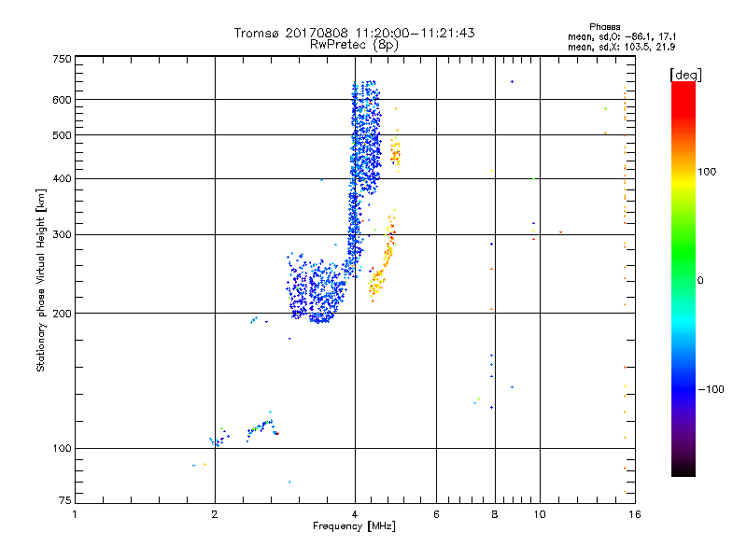Click the "mean, sd,X: 103.5, 21.9" line

pyautogui.click(x=621, y=47)
